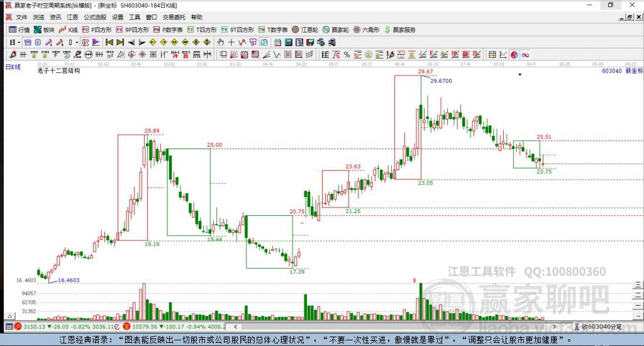Open the T四方形 tool
The width and height of the screenshot is (644, 346).
pyautogui.click(x=202, y=30)
